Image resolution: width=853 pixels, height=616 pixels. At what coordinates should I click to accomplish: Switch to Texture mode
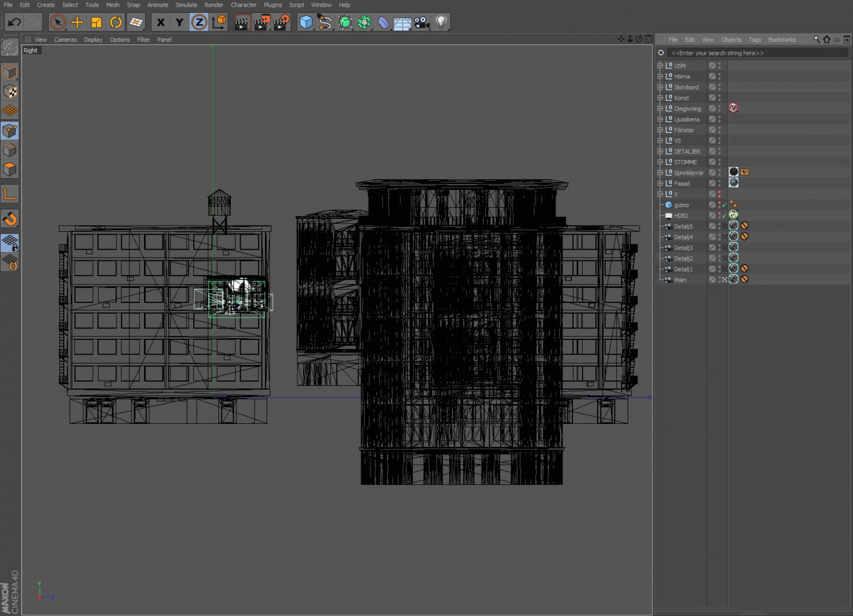click(x=10, y=91)
